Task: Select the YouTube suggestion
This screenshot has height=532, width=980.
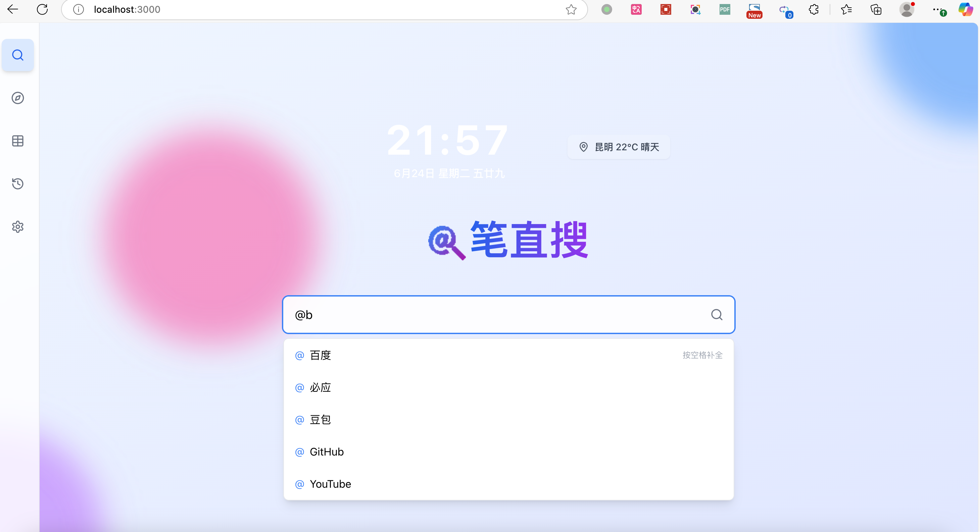Action: [509, 484]
